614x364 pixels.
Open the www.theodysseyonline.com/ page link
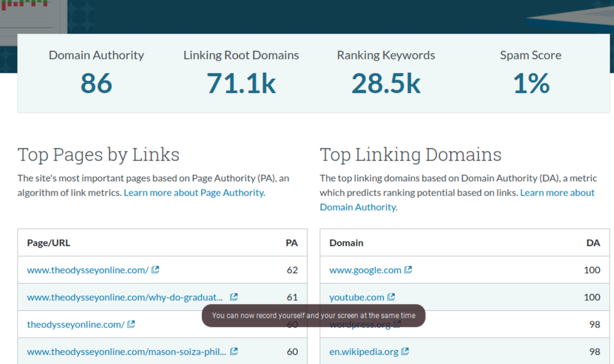click(87, 270)
